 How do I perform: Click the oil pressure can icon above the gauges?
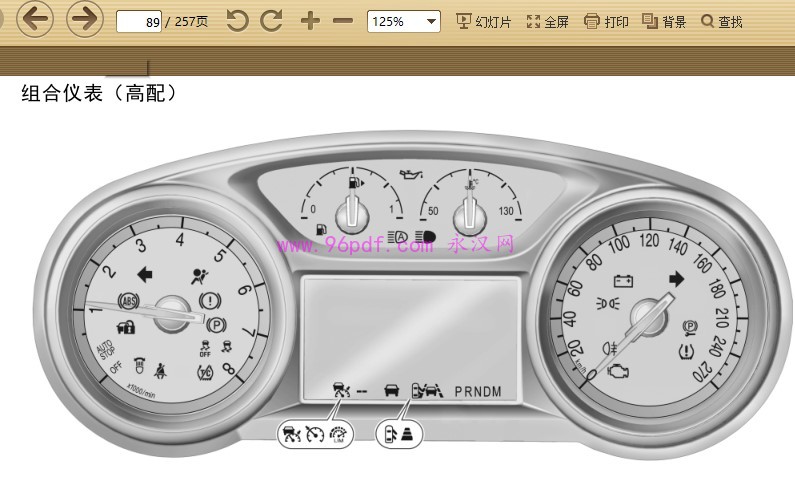(409, 174)
